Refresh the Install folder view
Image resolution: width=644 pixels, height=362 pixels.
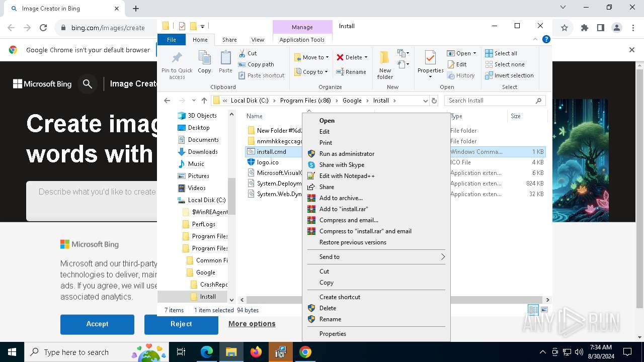[x=434, y=101]
